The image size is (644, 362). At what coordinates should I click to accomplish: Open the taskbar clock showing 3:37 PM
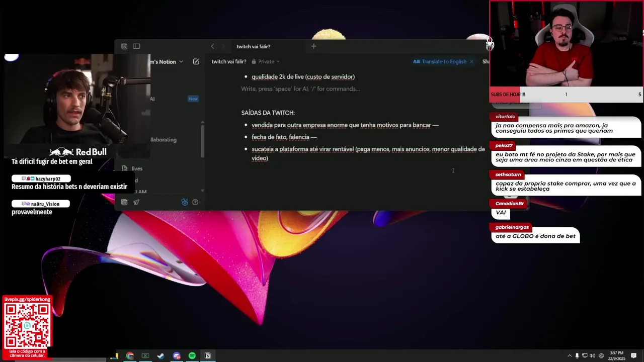pos(617,356)
